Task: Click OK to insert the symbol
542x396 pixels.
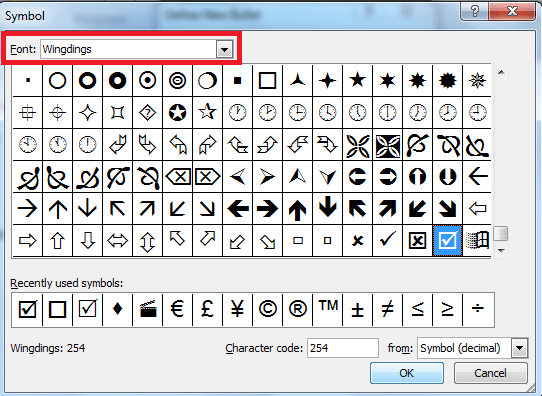Action: (x=406, y=373)
